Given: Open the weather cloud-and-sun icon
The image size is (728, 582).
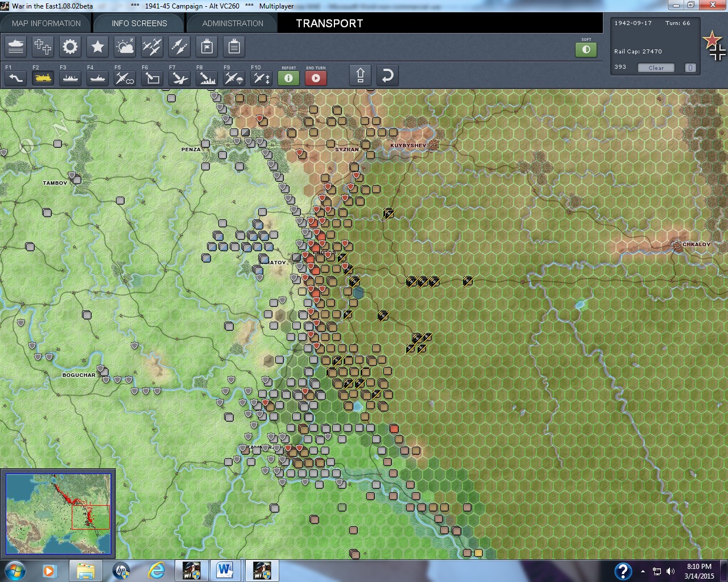Looking at the screenshot, I should point(125,47).
